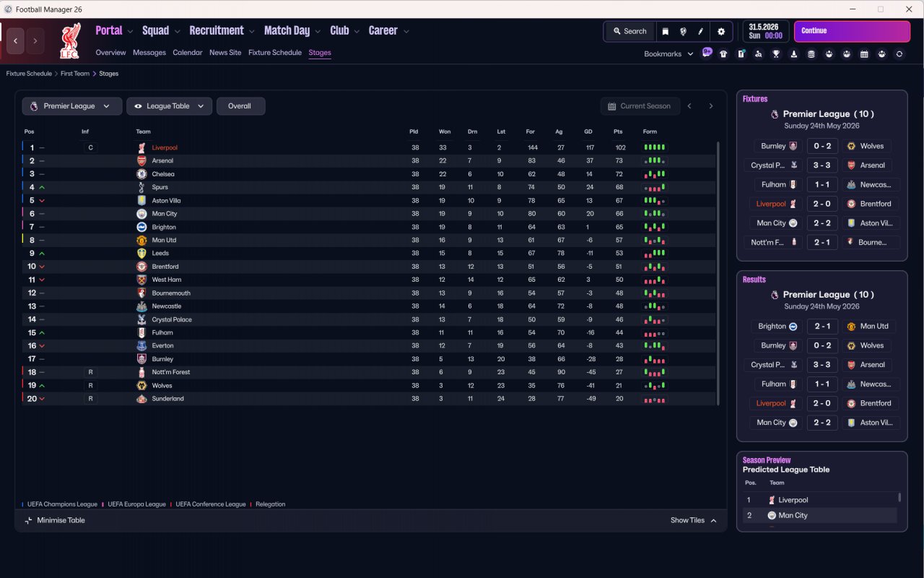Toggle the Overall table filter button
This screenshot has height=578, width=924.
coord(240,106)
